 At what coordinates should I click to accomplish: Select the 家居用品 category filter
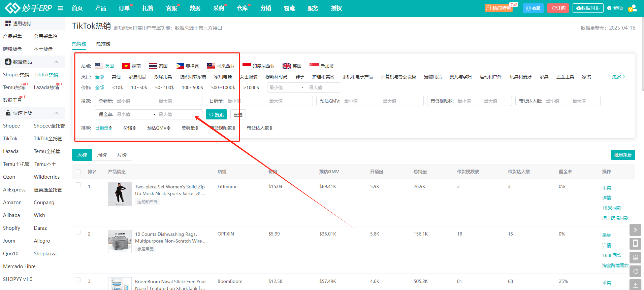click(137, 77)
